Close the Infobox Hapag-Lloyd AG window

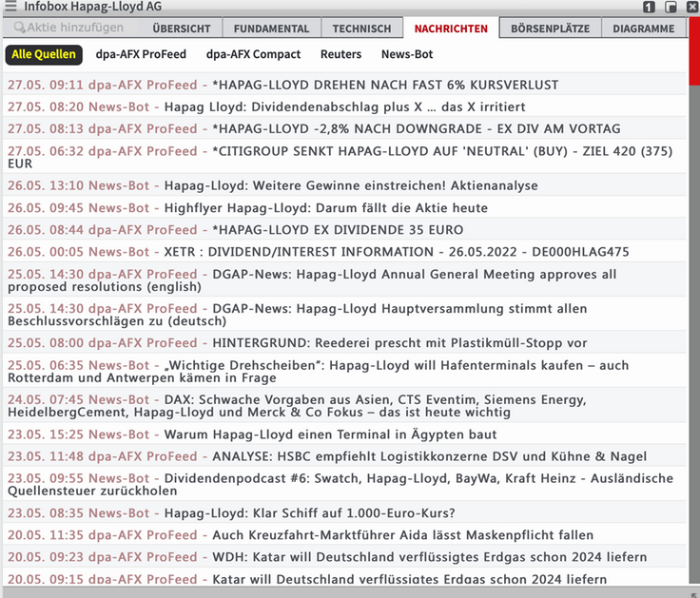[691, 7]
